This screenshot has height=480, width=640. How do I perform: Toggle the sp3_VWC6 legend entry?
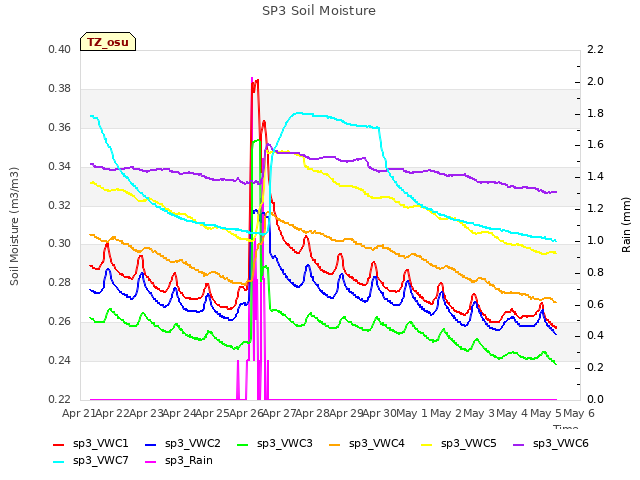[x=551, y=443]
